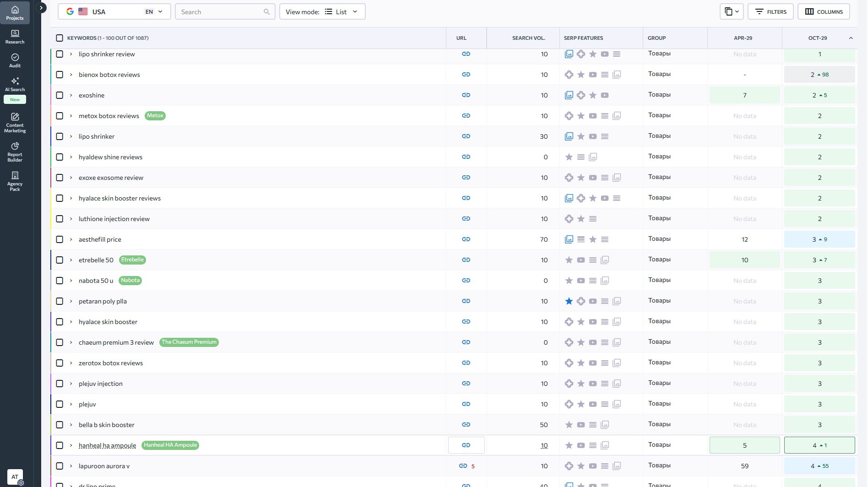
Task: Open the View mode List dropdown
Action: (x=322, y=12)
